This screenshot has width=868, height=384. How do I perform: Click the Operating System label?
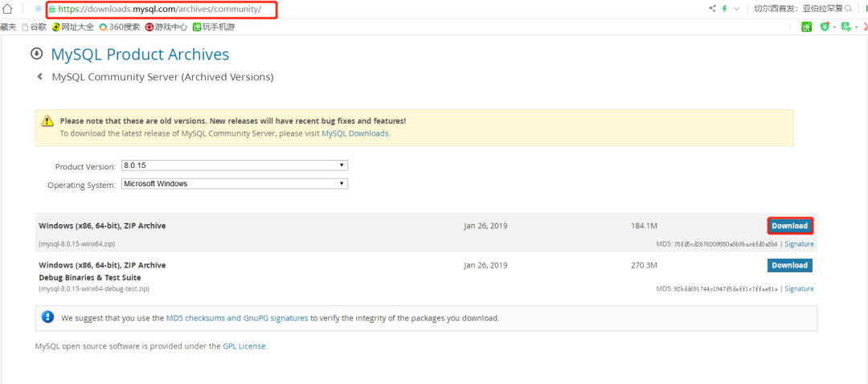[82, 184]
